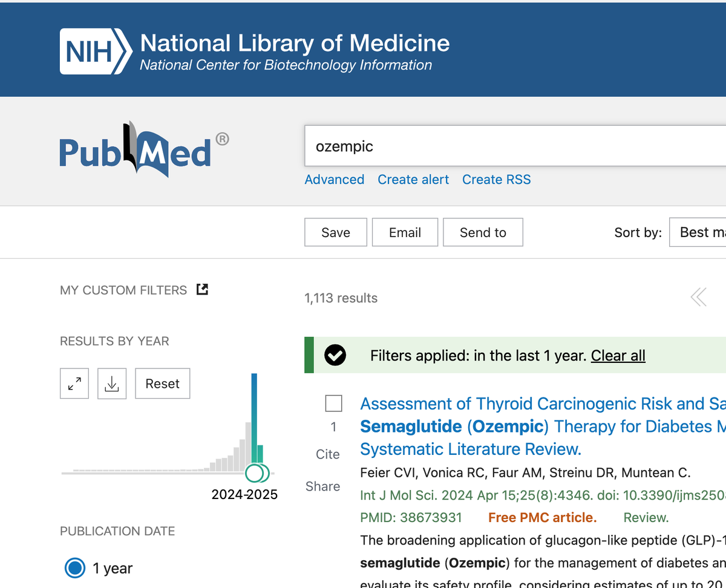
Task: Click the tallest blue 2024 histogram bar
Action: [254, 419]
